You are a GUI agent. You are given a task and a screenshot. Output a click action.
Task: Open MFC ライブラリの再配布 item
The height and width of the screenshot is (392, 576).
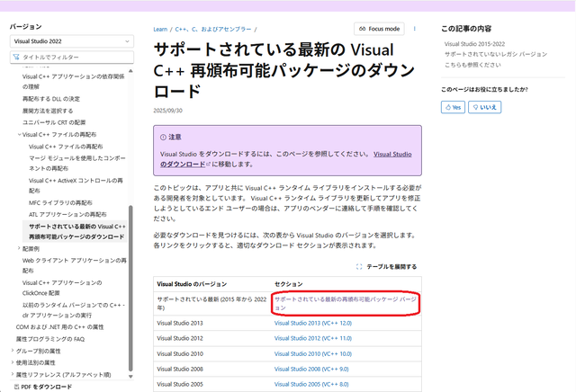click(x=60, y=202)
